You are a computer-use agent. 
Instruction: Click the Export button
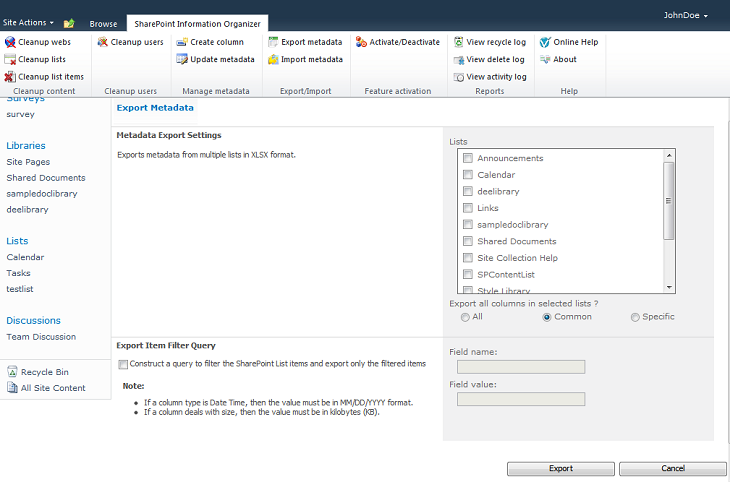561,468
